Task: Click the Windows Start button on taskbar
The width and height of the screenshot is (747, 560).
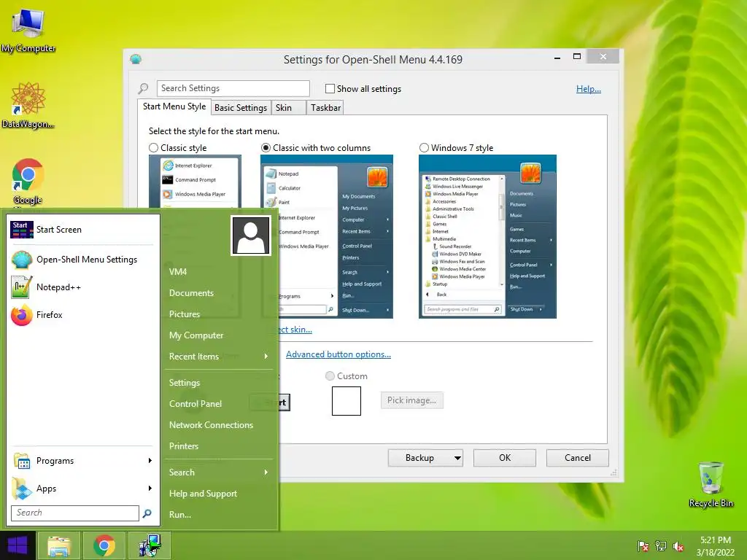Action: 18,545
